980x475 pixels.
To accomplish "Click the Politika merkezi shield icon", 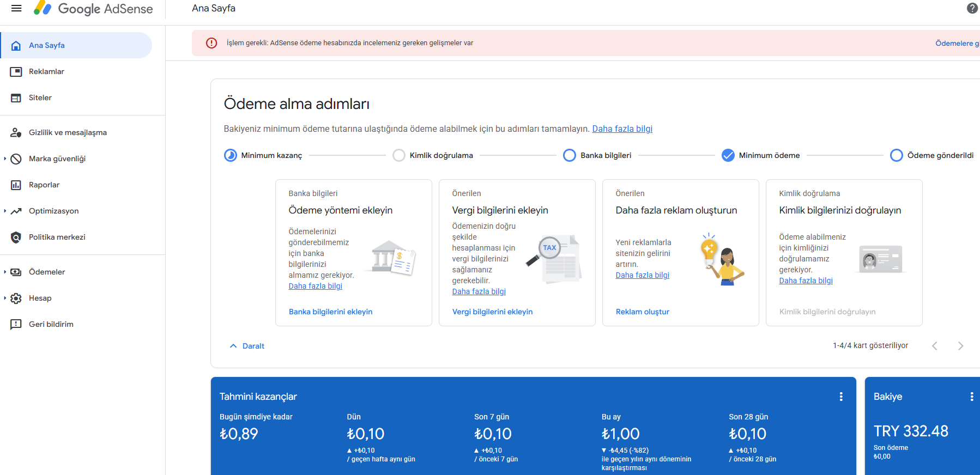I will click(16, 237).
